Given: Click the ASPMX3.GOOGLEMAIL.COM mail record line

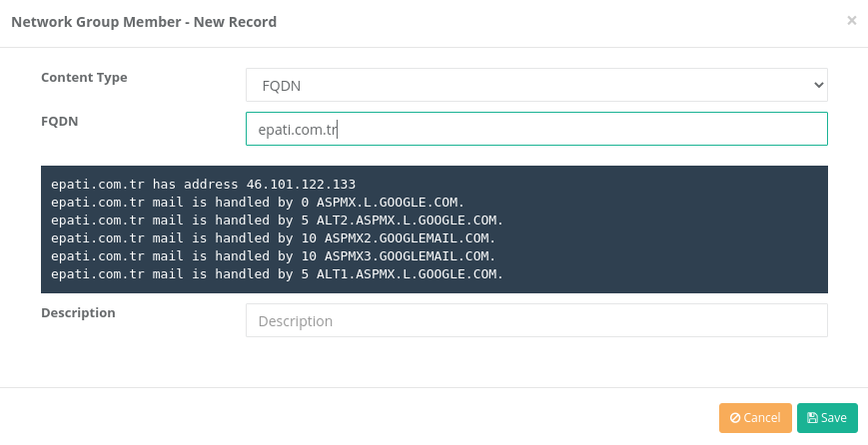Looking at the screenshot, I should coord(274,256).
